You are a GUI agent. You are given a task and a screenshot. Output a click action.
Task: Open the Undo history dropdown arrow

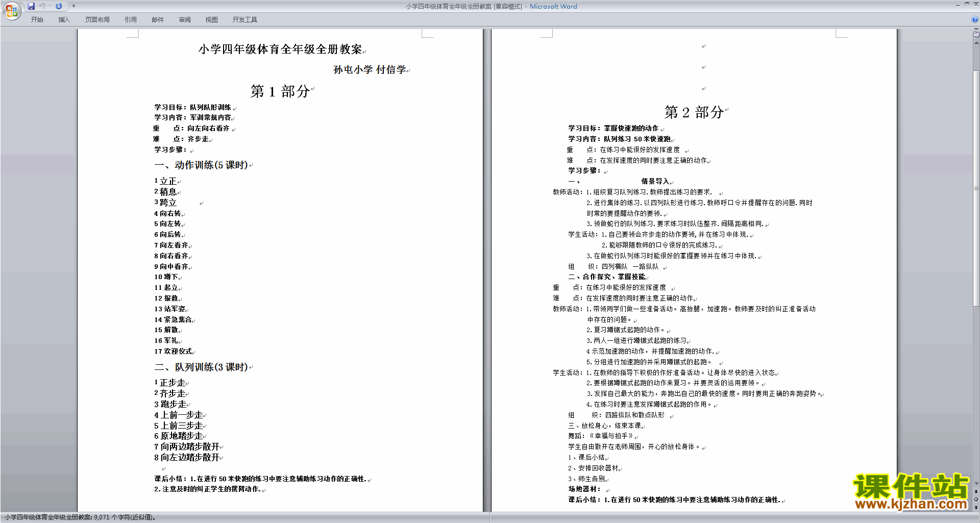pyautogui.click(x=50, y=6)
